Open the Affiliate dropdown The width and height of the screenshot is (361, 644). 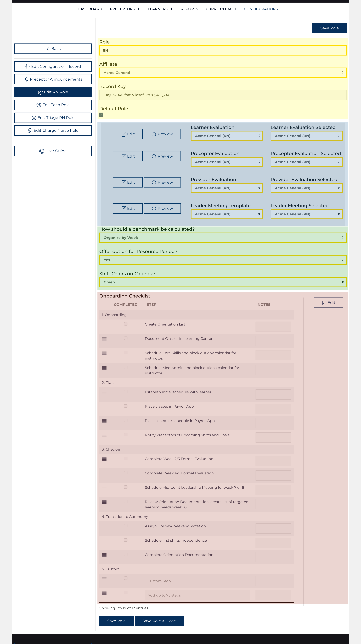click(x=223, y=73)
